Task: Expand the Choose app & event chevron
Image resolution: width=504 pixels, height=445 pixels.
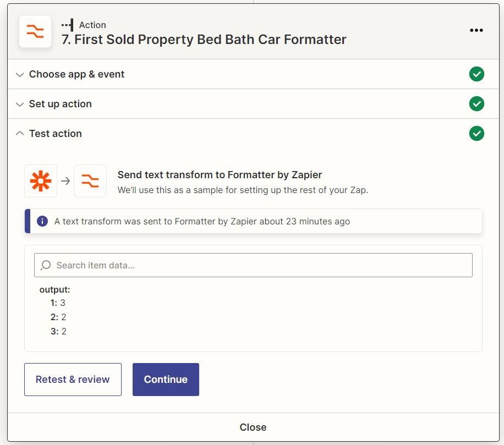Action: [x=20, y=75]
